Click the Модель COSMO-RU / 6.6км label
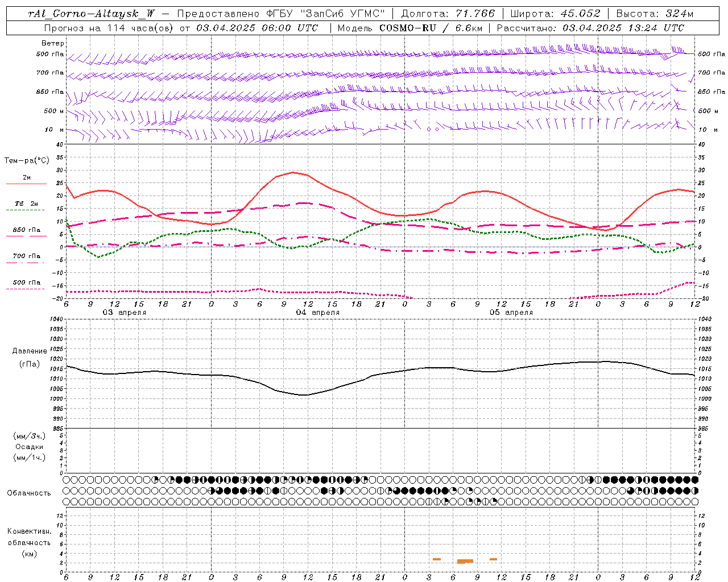Image resolution: width=728 pixels, height=582 pixels. pyautogui.click(x=409, y=28)
